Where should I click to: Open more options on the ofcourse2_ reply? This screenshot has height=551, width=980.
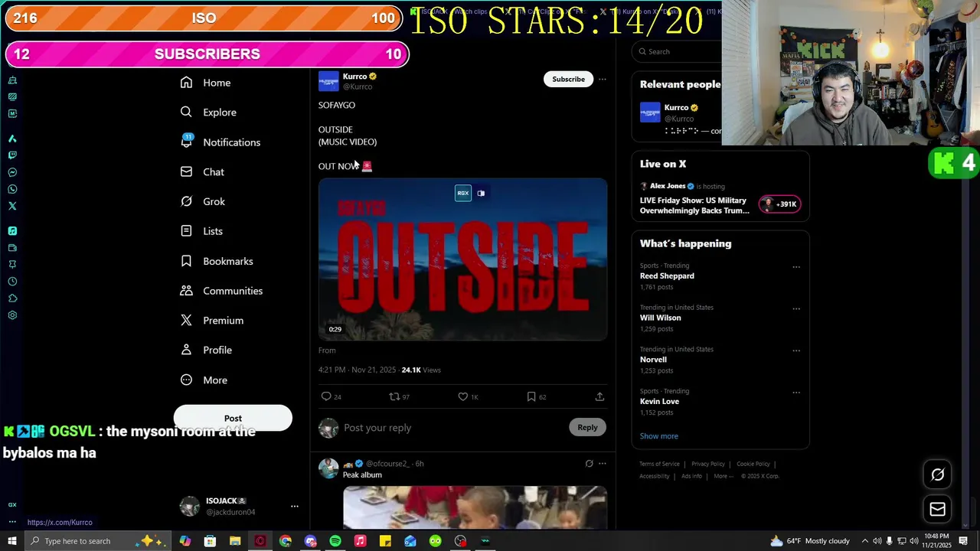click(x=602, y=464)
